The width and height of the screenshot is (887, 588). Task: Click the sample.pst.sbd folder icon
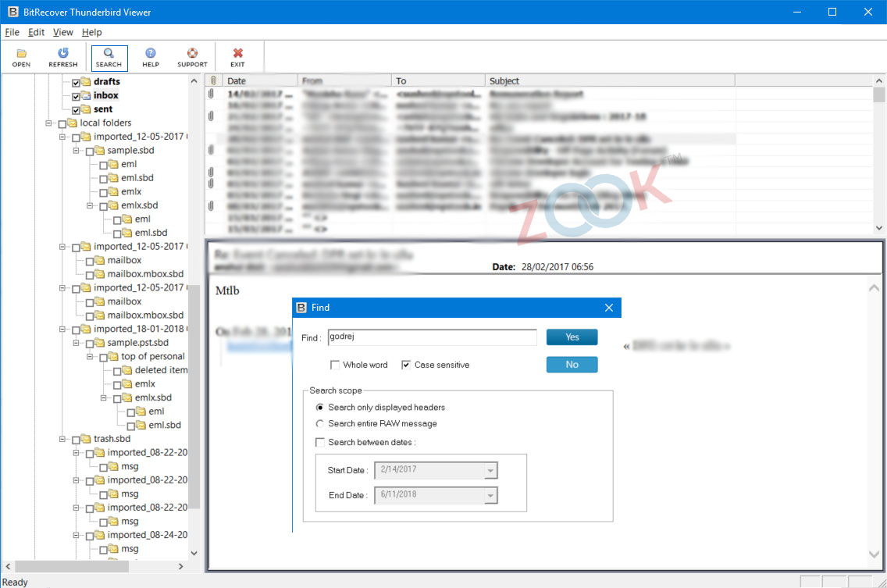coord(99,342)
